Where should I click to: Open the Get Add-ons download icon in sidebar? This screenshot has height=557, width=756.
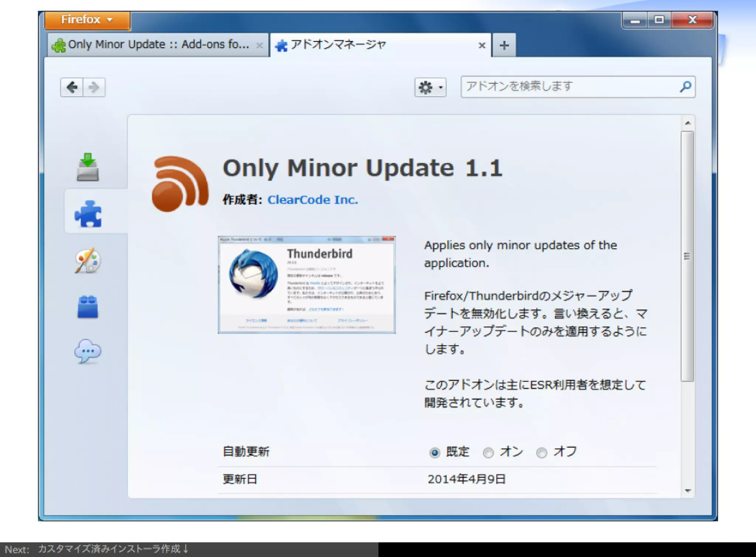(x=88, y=167)
